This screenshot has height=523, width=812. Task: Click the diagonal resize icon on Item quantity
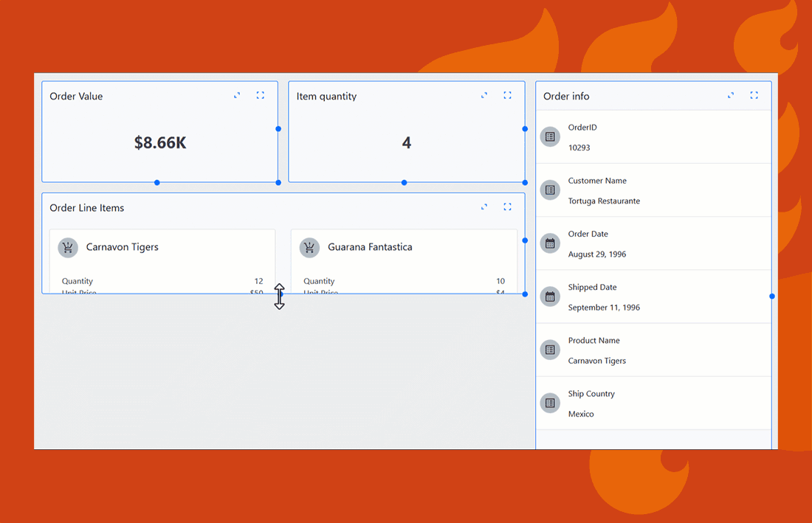pyautogui.click(x=484, y=95)
